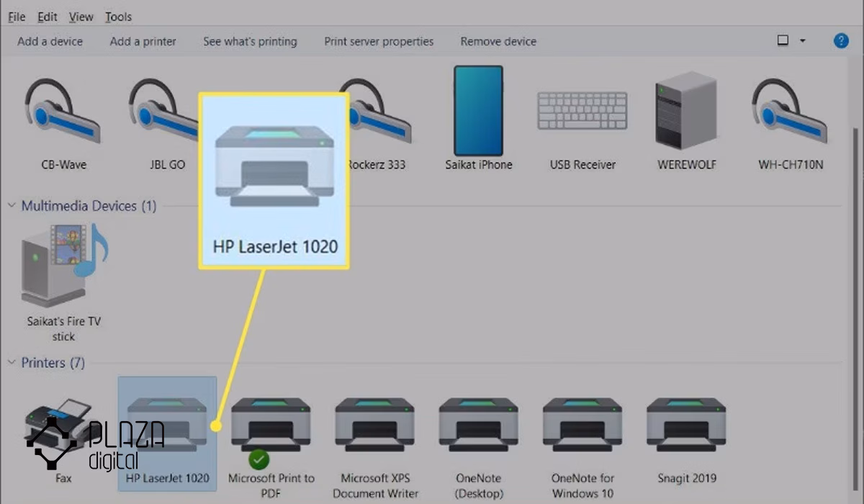The image size is (864, 504).
Task: Open the File menu
Action: pos(17,17)
